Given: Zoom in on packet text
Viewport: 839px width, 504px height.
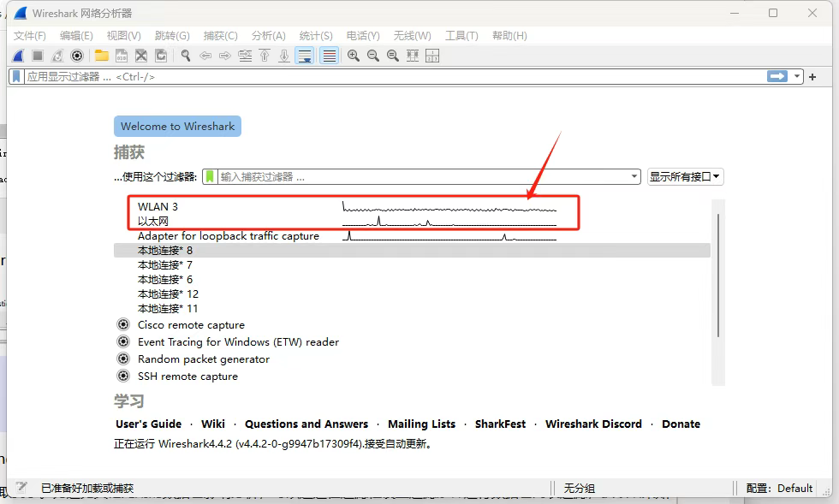Looking at the screenshot, I should 353,56.
